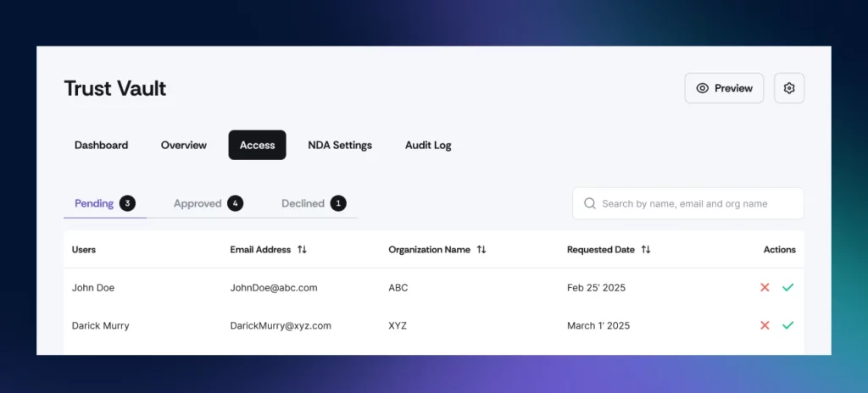This screenshot has height=393, width=868.
Task: Select the John Doe user cell
Action: pos(93,288)
